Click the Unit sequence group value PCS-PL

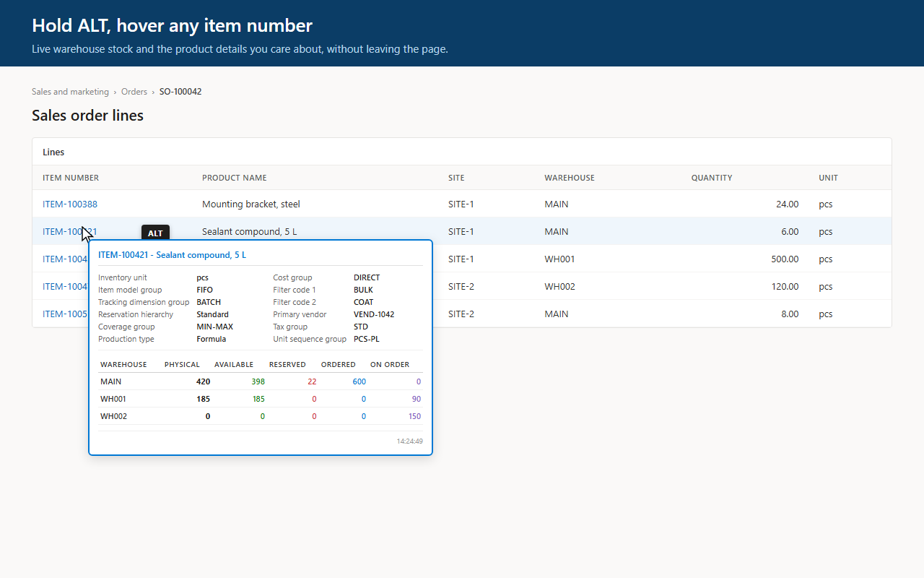[367, 339]
